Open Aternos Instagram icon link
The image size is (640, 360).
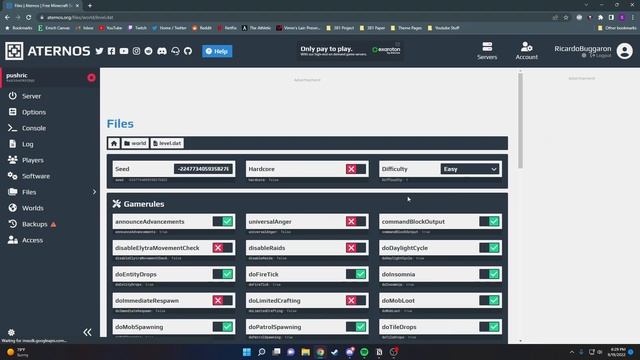(x=136, y=51)
